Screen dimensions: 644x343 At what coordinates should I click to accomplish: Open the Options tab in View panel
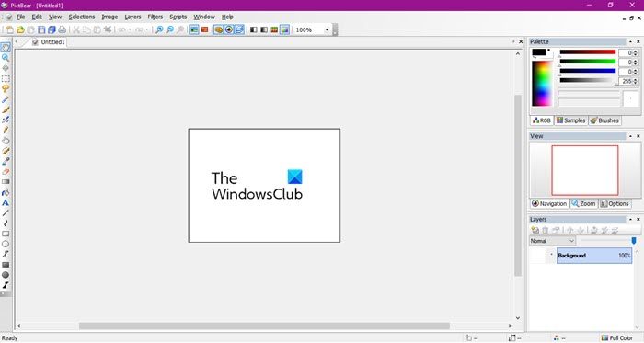[615, 203]
